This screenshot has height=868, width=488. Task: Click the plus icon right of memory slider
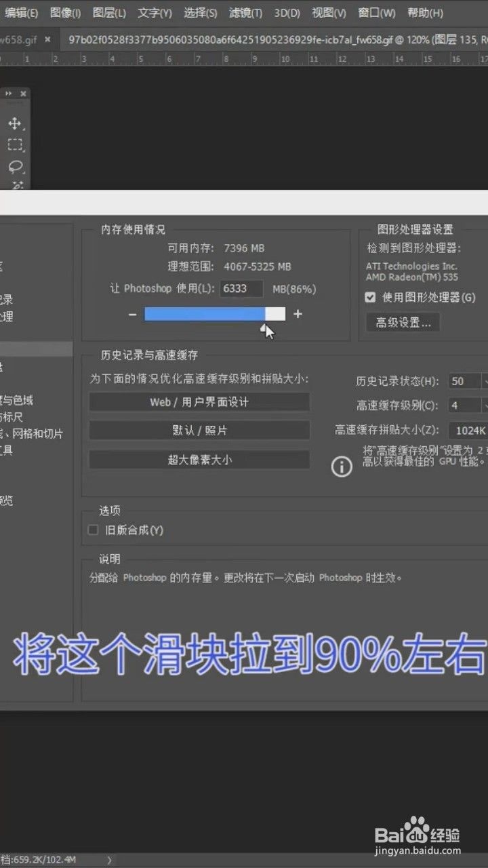point(298,314)
